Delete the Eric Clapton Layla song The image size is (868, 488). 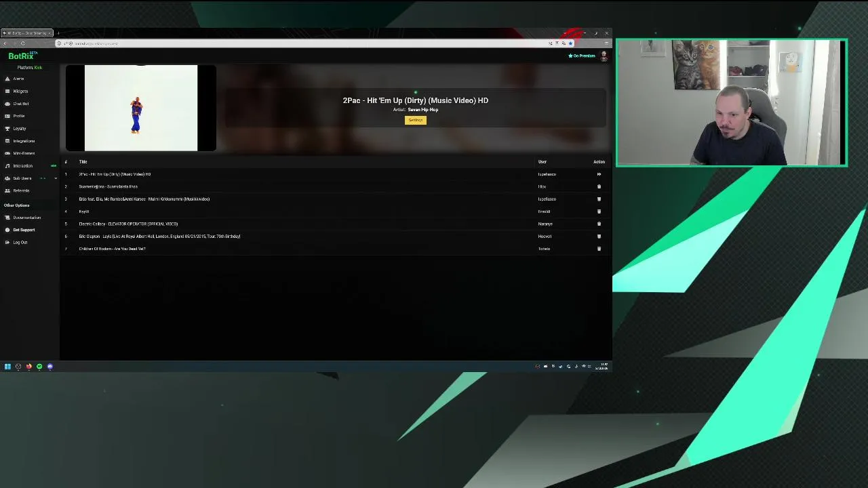(599, 237)
